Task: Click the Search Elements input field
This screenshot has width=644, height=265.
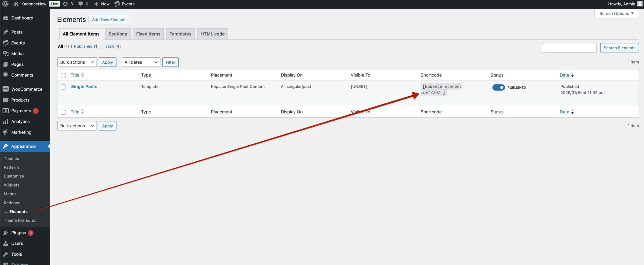Action: point(569,48)
